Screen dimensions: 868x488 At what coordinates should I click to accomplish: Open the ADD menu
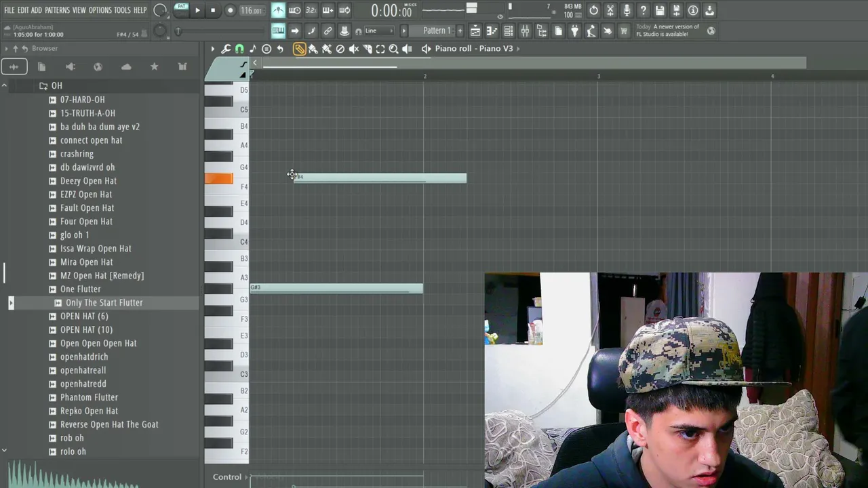tap(37, 10)
